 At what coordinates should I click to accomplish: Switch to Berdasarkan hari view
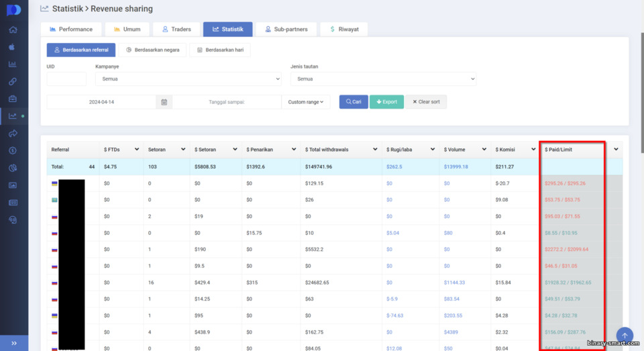click(x=220, y=50)
